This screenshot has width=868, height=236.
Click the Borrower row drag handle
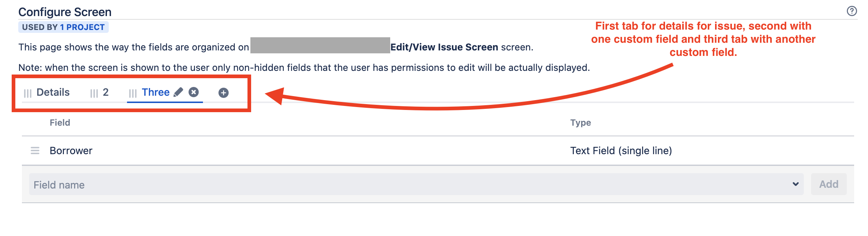(35, 151)
